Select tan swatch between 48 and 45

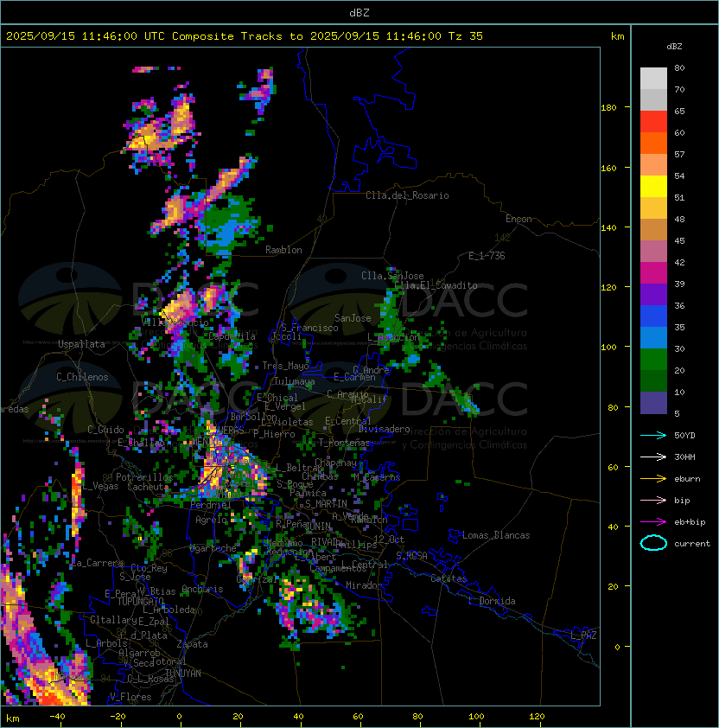click(x=653, y=229)
